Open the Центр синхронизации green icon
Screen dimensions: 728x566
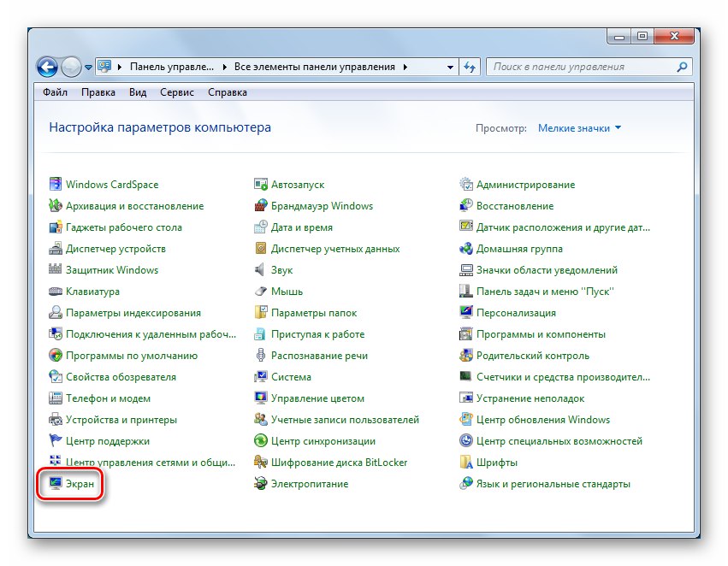point(260,440)
